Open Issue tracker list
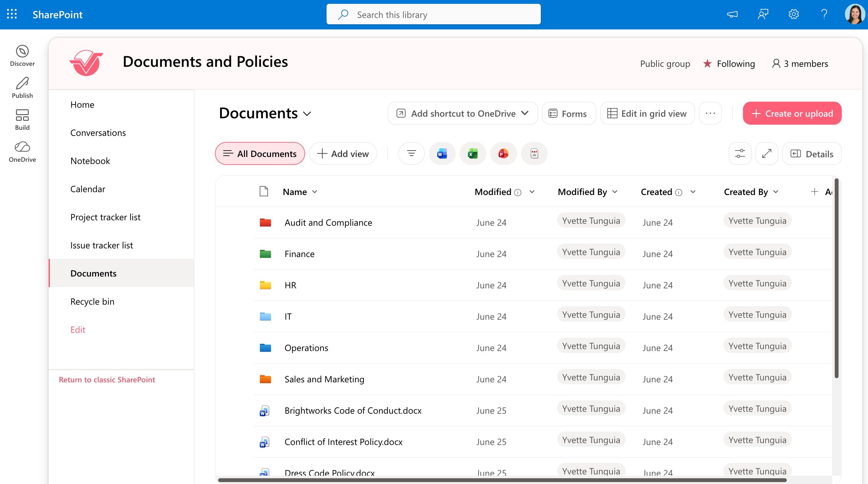This screenshot has width=868, height=484. point(101,245)
